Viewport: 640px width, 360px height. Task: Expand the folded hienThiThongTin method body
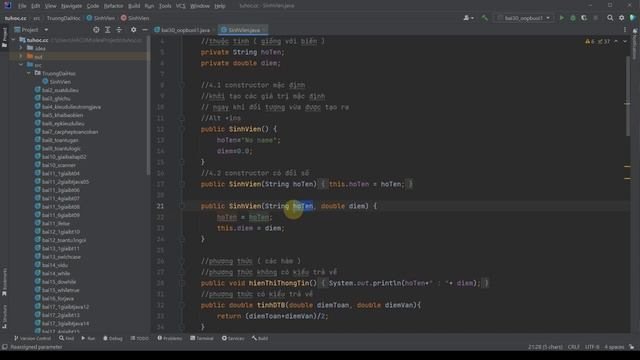(x=182, y=283)
